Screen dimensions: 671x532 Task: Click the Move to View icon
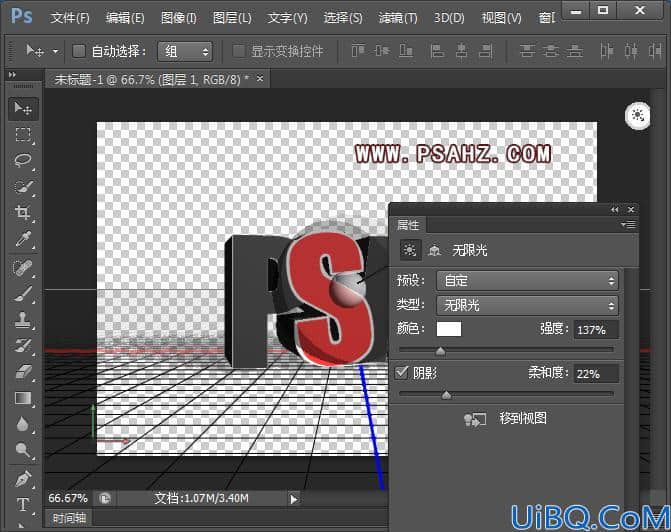[x=475, y=419]
